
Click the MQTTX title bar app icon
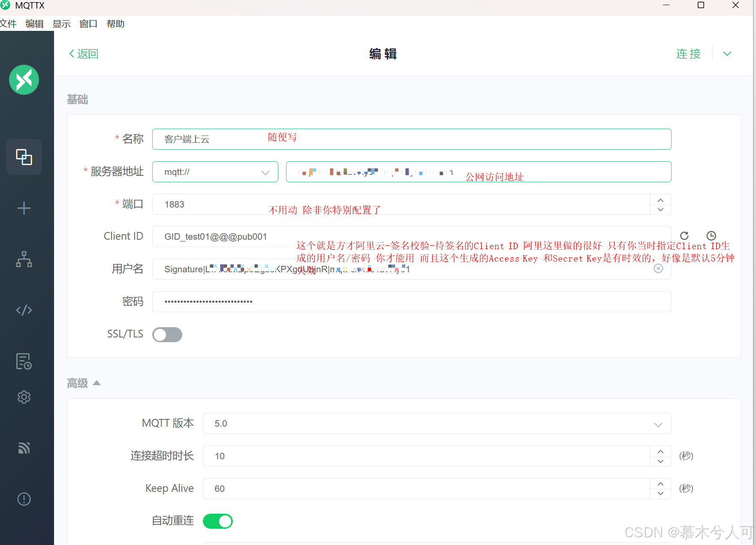click(5, 5)
